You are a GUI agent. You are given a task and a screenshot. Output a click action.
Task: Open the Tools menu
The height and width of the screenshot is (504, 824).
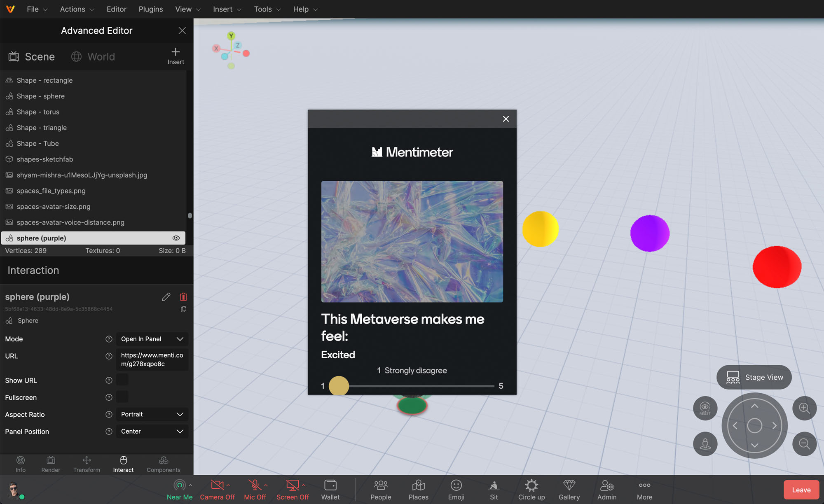click(x=267, y=9)
